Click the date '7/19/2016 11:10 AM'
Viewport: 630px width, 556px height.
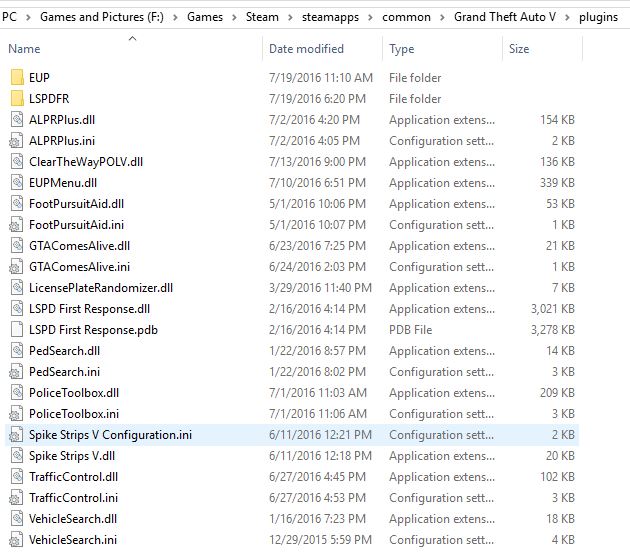[x=321, y=77]
